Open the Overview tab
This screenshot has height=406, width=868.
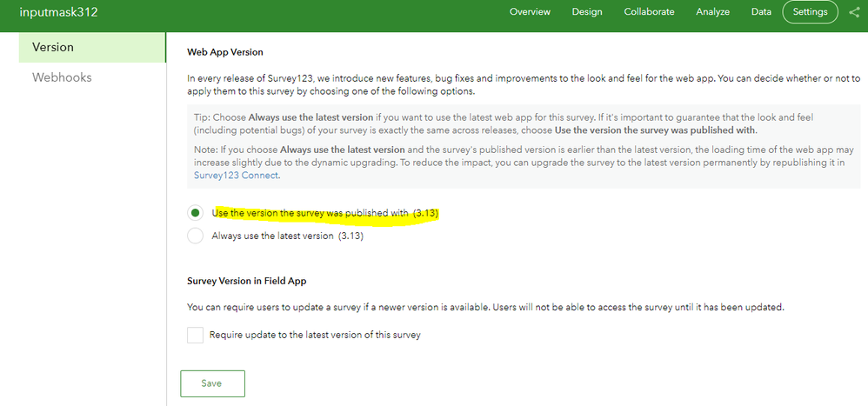530,11
